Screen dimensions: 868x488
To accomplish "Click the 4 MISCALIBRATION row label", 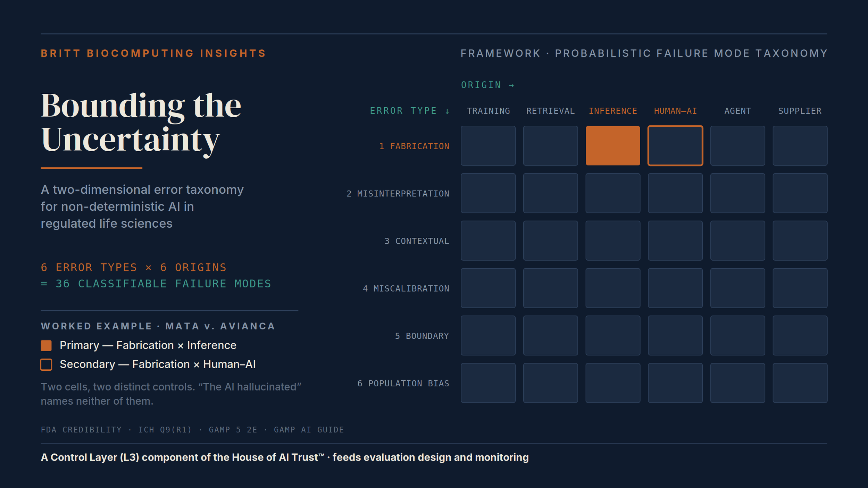I will (x=406, y=288).
